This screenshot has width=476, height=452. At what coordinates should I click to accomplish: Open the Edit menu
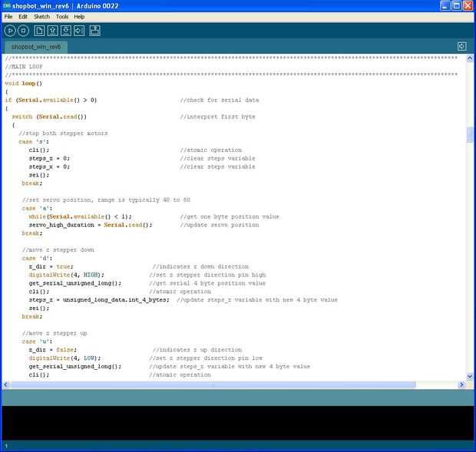click(23, 17)
